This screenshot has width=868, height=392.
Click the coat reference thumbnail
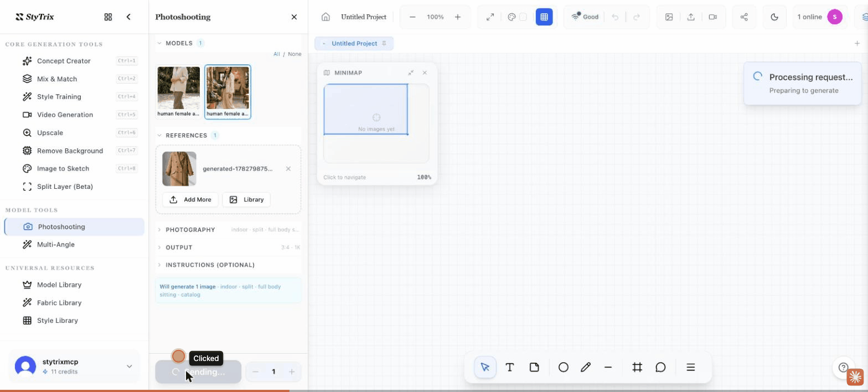click(x=179, y=169)
